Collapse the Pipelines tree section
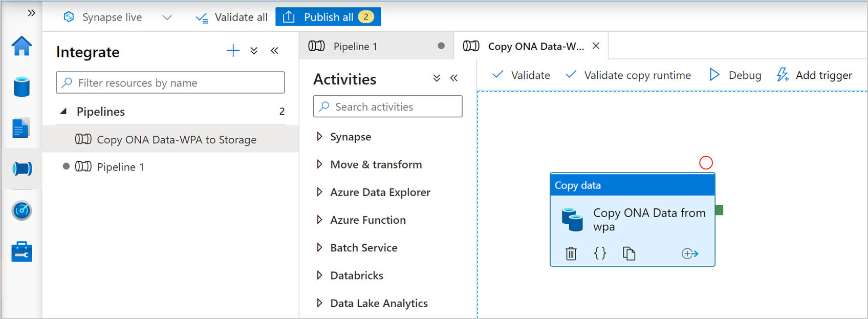 (x=63, y=111)
